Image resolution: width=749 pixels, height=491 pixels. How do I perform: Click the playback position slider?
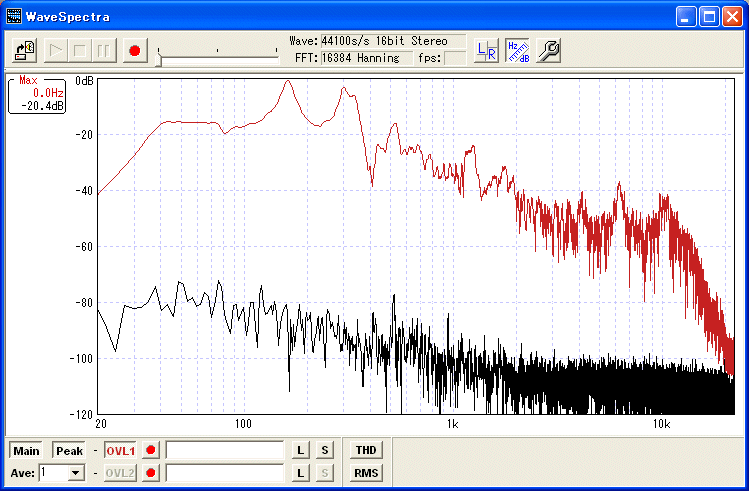click(x=160, y=60)
